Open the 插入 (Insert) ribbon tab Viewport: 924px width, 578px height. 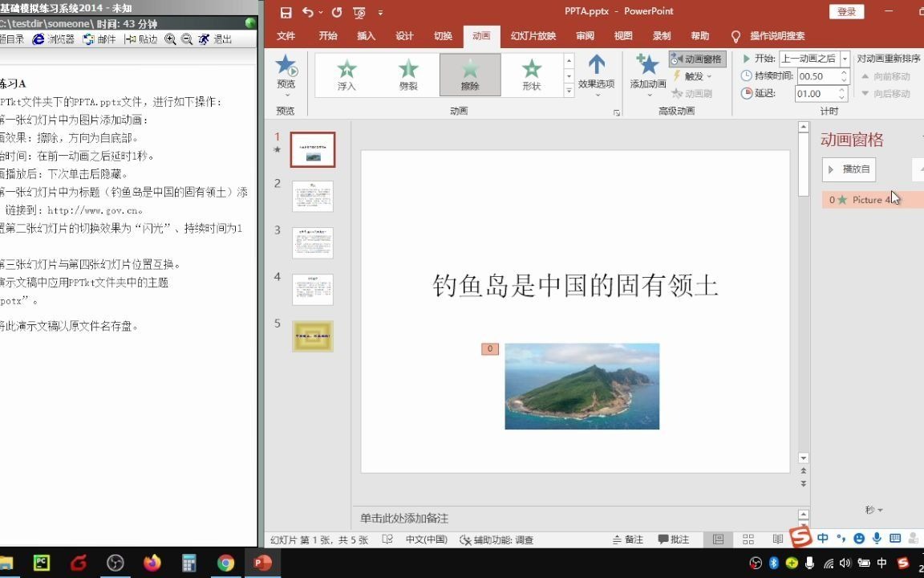tap(366, 36)
